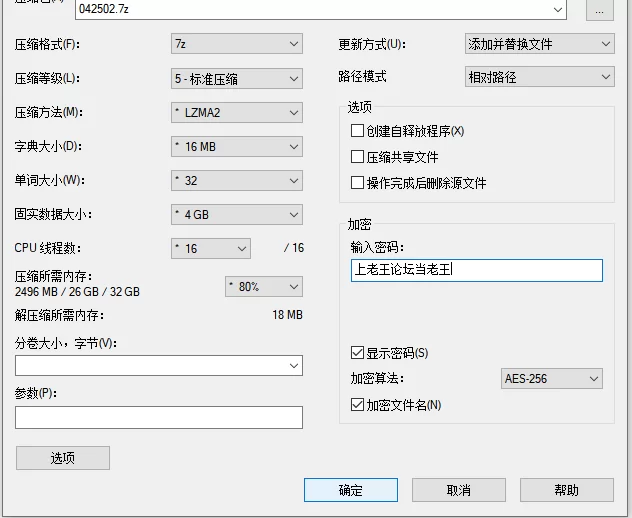Click the 18 MB decompression memory value

(287, 315)
